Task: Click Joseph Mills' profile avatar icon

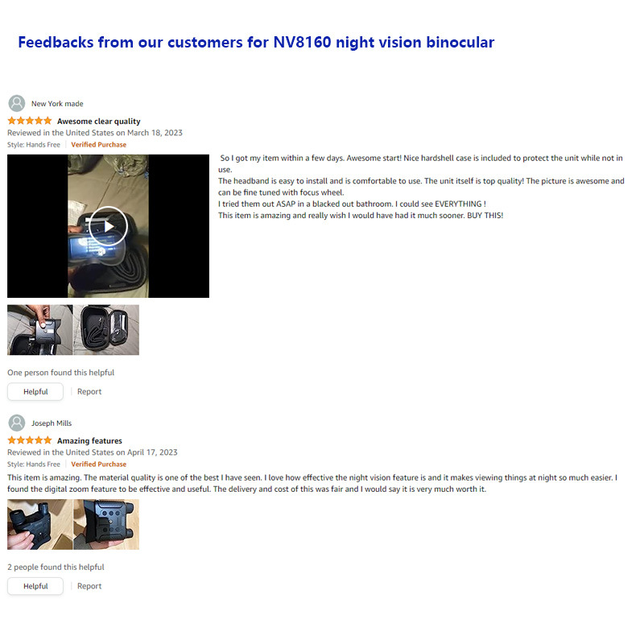Action: click(17, 423)
